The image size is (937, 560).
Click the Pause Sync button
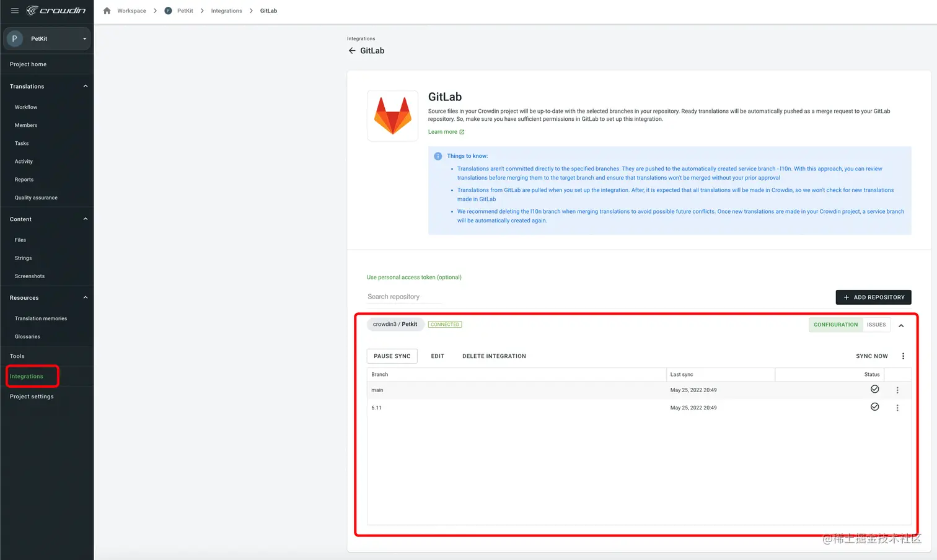(x=392, y=356)
